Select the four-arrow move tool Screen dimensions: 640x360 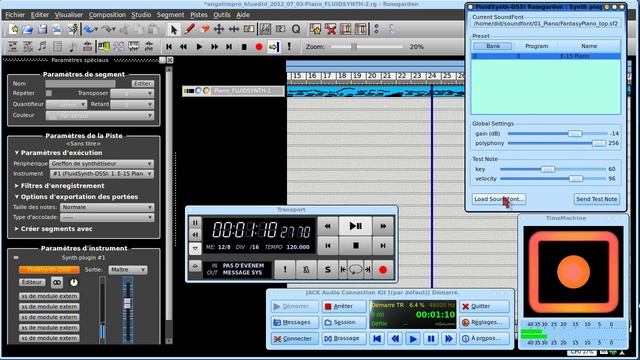point(219,29)
